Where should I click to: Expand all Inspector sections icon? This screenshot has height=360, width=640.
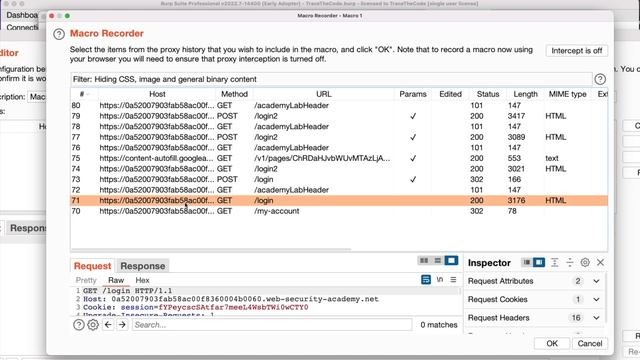[554, 262]
